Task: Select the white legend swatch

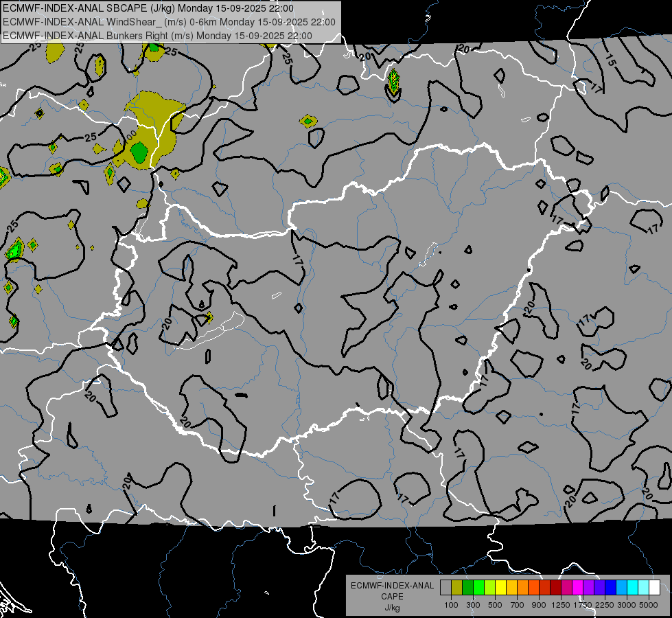Action: pyautogui.click(x=654, y=588)
